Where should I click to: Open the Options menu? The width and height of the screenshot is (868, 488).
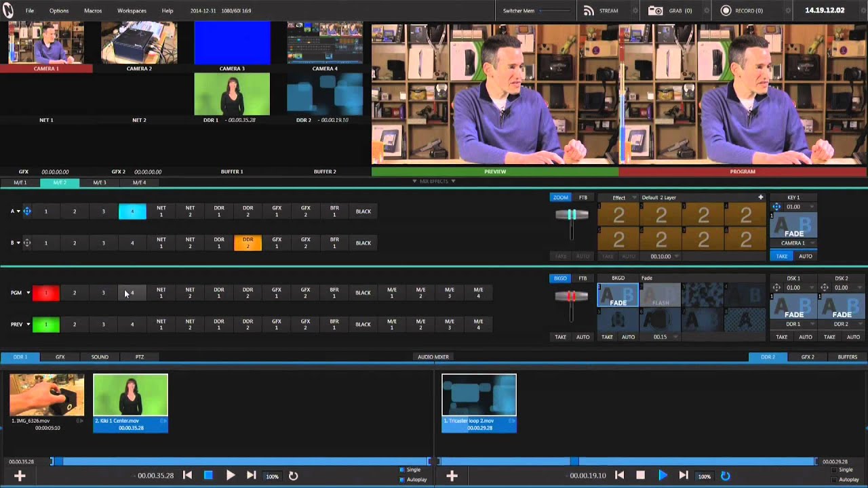pyautogui.click(x=59, y=11)
